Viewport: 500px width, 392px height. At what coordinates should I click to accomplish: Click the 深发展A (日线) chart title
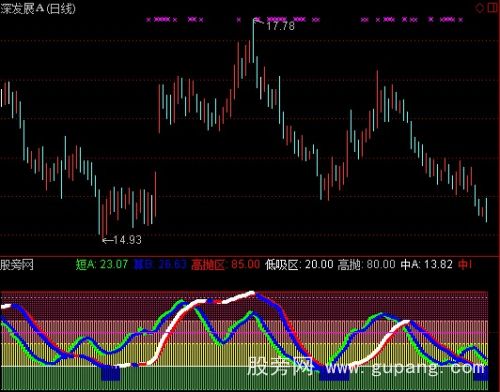[38, 9]
